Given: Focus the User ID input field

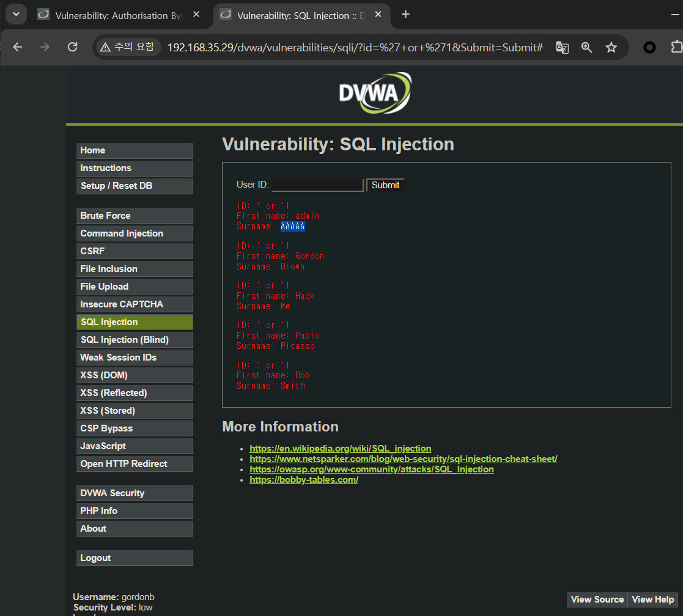Looking at the screenshot, I should point(317,185).
